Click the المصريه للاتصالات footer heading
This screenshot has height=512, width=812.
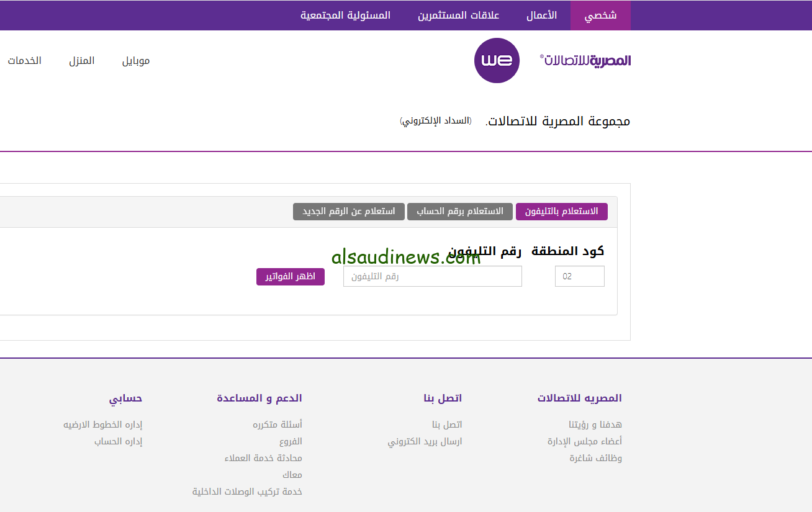[x=580, y=398]
